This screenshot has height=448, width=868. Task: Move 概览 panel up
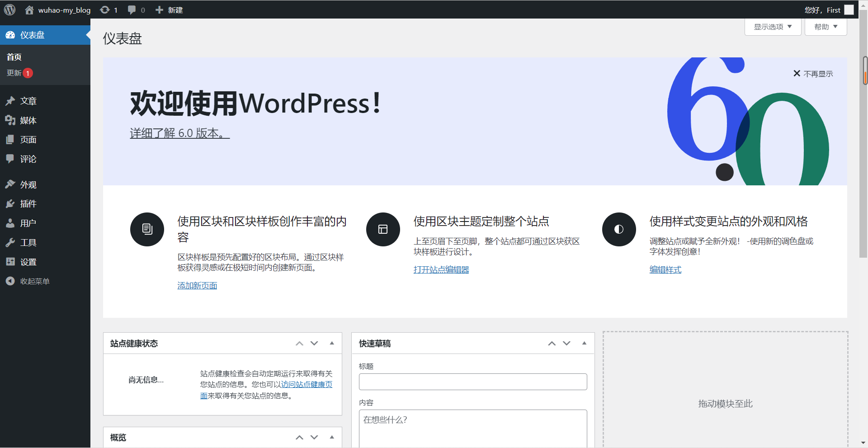(299, 438)
